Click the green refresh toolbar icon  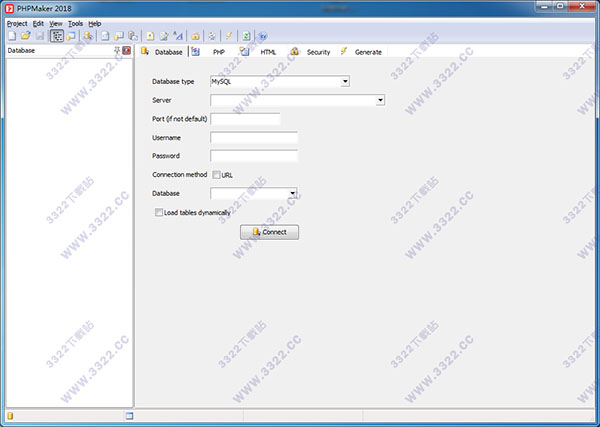246,36
